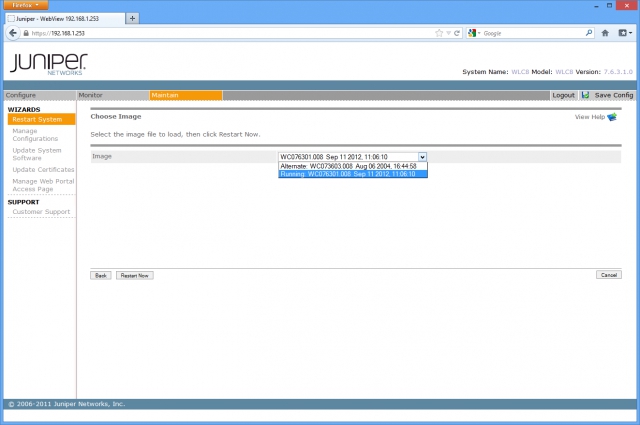Select Alternate WC073603.008 image option

coord(353,166)
